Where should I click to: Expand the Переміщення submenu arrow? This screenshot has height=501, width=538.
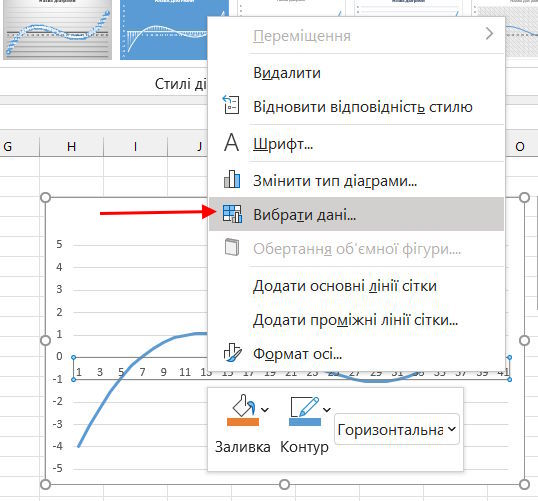(490, 34)
